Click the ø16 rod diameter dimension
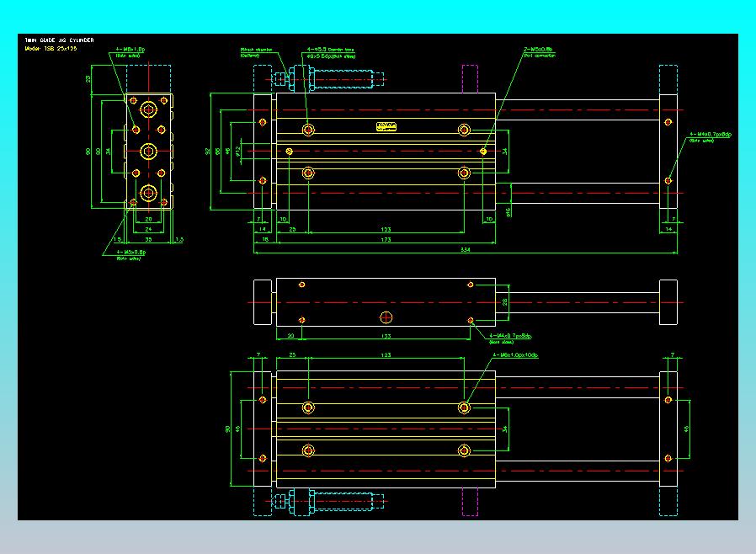The image size is (756, 554). tap(508, 212)
